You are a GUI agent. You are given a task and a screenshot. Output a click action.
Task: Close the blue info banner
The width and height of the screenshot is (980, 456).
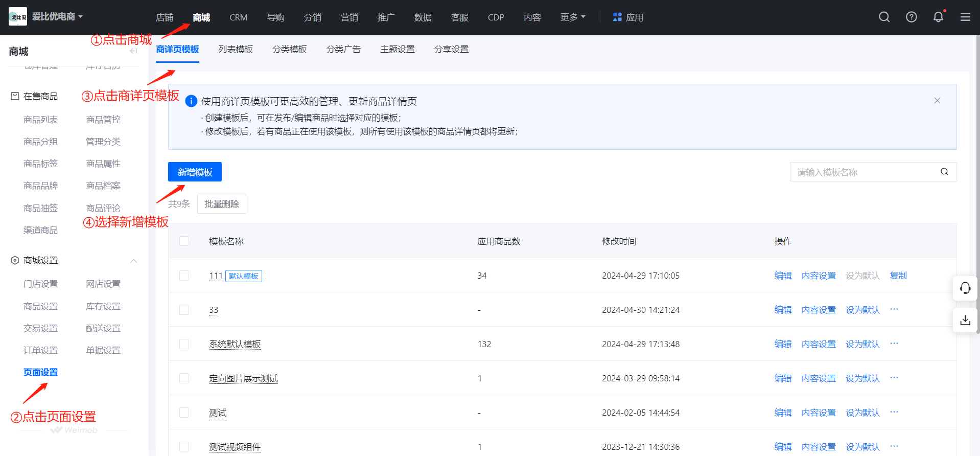click(x=937, y=101)
